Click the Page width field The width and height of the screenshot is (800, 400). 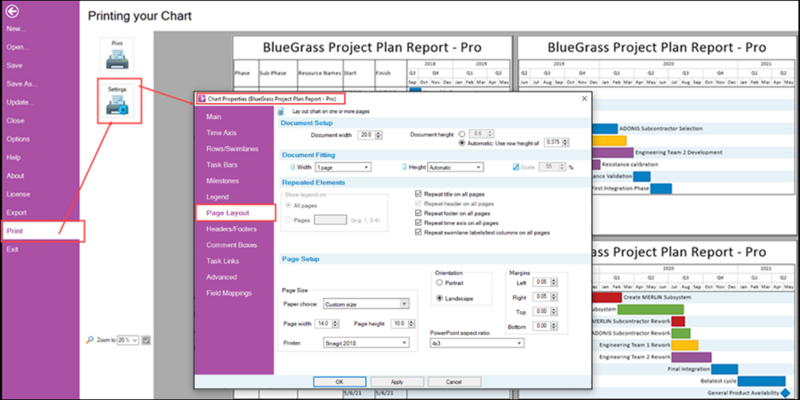(x=326, y=323)
